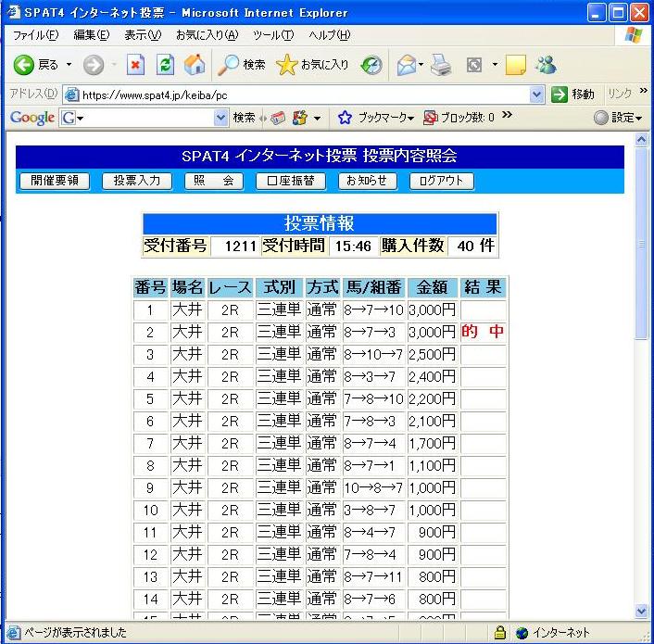
Task: Expand the edit icon dropdown arrow
Action: (495, 65)
